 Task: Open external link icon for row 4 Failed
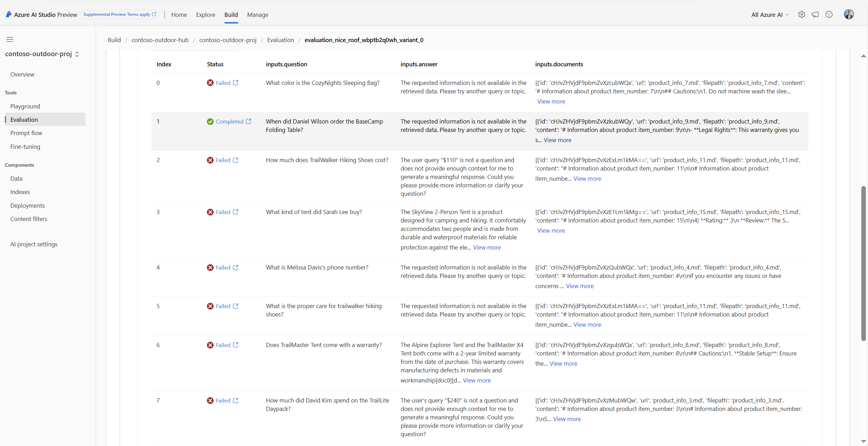(236, 267)
